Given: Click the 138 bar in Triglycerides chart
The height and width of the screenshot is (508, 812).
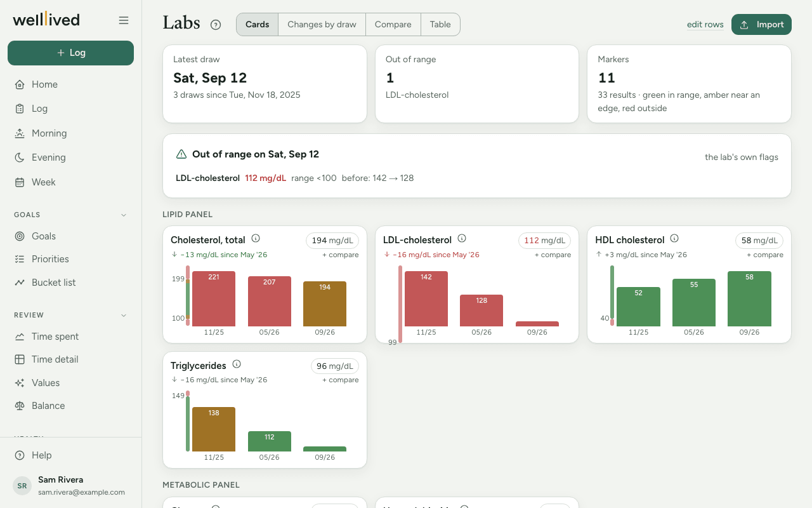Looking at the screenshot, I should (214, 429).
